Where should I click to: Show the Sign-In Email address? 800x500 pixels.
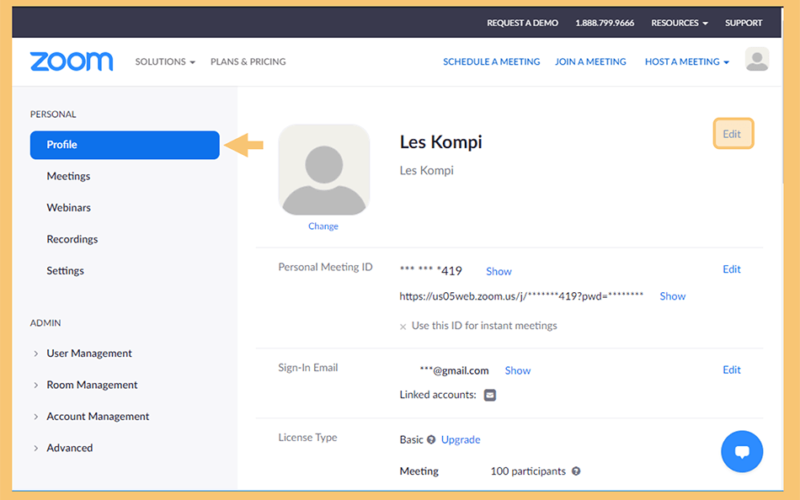pos(518,371)
